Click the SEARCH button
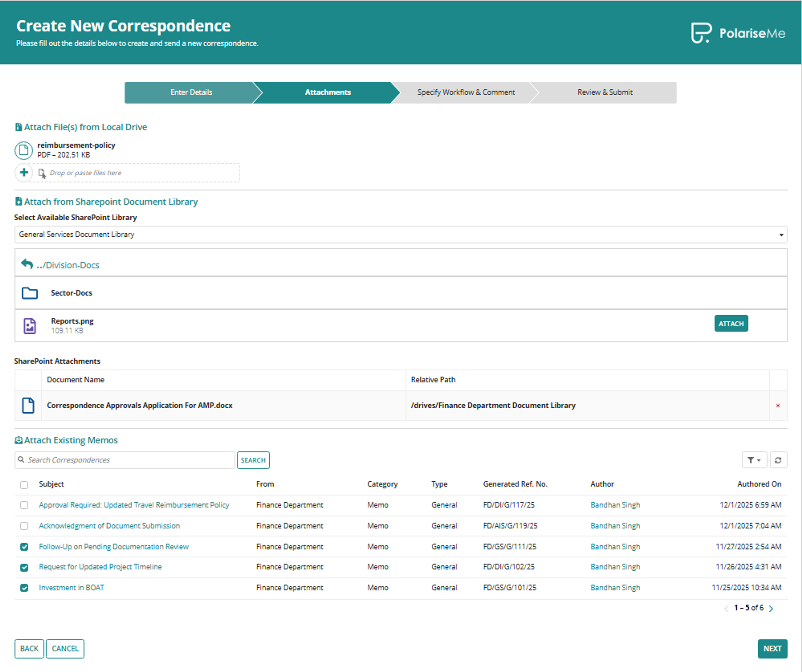The width and height of the screenshot is (802, 672). pyautogui.click(x=253, y=460)
